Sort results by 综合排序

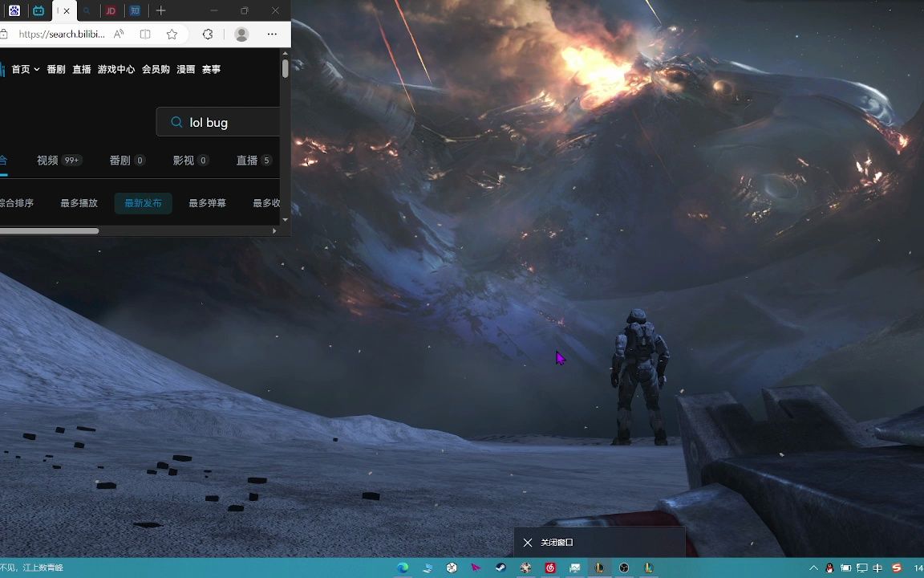17,203
